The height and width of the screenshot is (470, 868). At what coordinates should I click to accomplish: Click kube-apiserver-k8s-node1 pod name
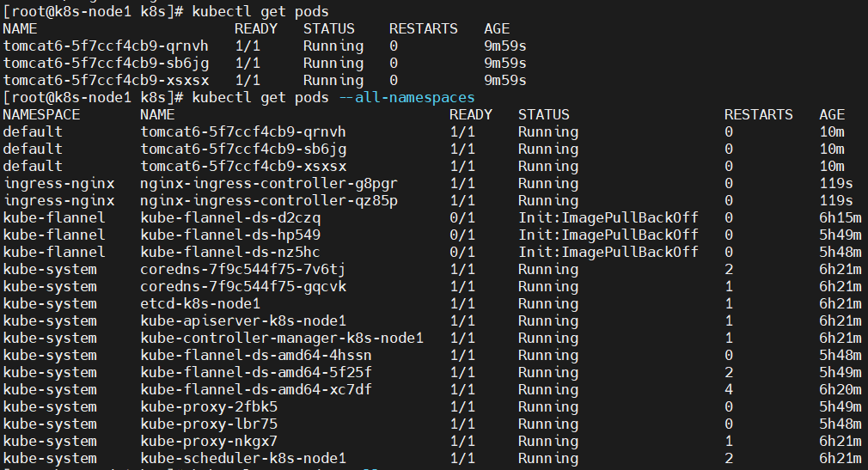pyautogui.click(x=243, y=320)
